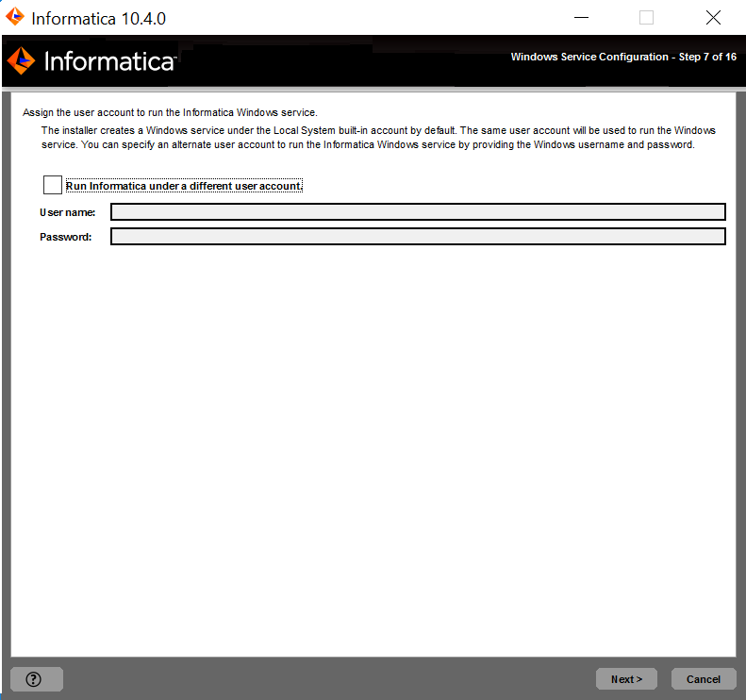The image size is (746, 700).
Task: Click the Informatica wordmark in the banner
Action: pos(109,62)
